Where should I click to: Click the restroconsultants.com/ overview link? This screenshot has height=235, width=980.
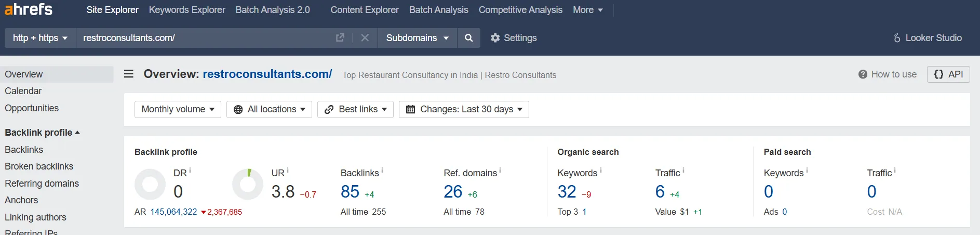[x=267, y=74]
